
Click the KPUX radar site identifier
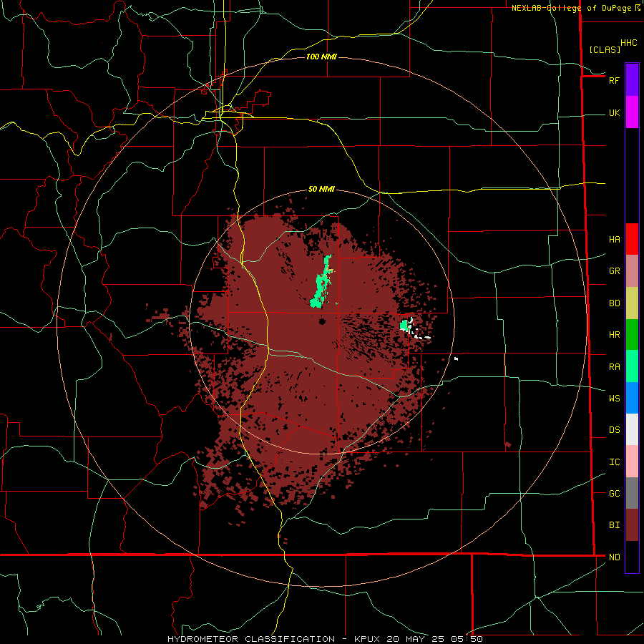coord(368,639)
